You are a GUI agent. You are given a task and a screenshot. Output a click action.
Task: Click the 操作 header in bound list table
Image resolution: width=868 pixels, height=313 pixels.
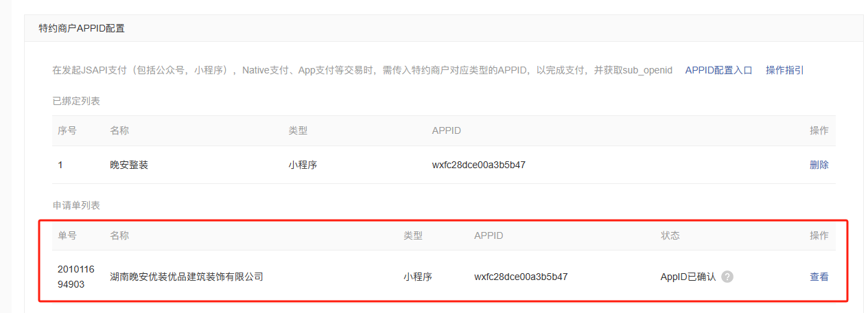pyautogui.click(x=819, y=130)
